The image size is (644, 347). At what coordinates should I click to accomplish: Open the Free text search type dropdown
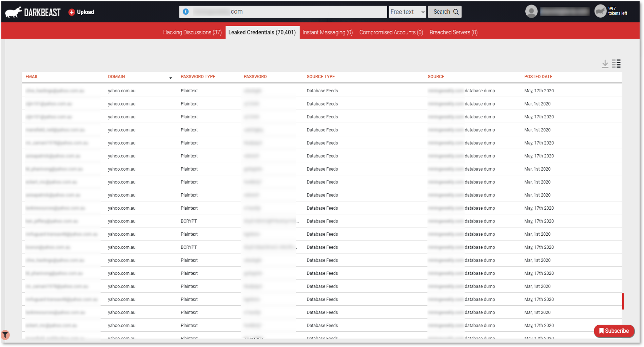point(407,12)
